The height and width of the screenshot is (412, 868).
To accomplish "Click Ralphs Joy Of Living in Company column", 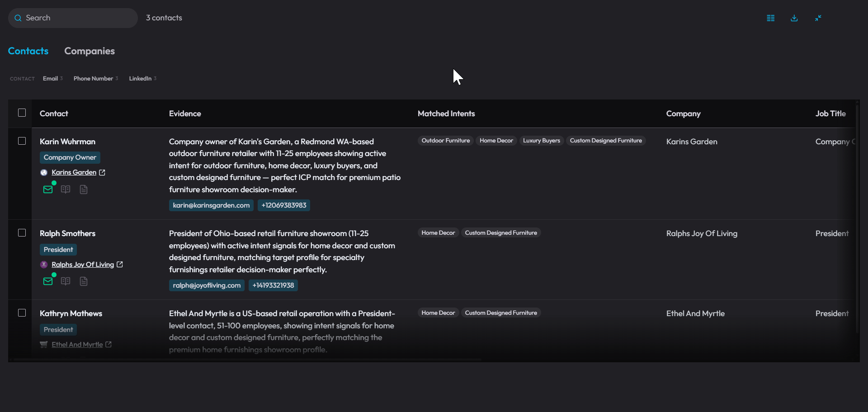I will [x=702, y=233].
